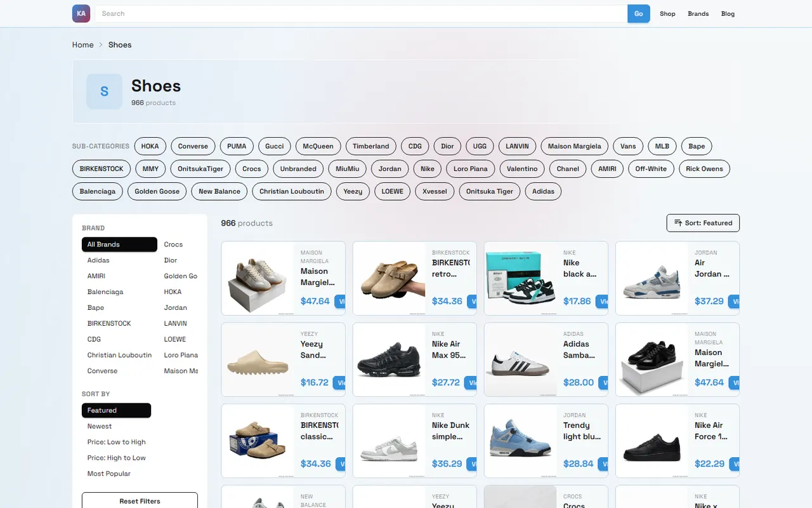Viewport: 812px width, 508px height.
Task: Sort by Price: High to Low
Action: coord(117,458)
